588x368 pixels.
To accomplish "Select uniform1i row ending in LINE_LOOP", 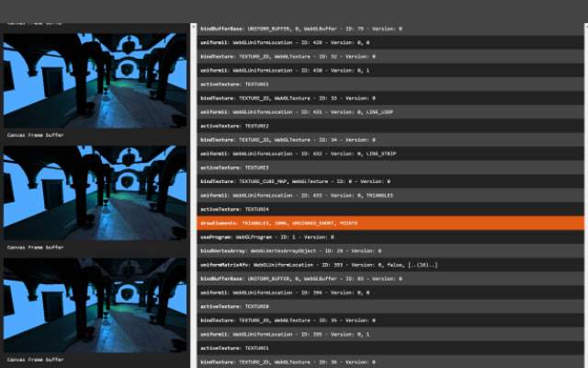I will pyautogui.click(x=390, y=112).
